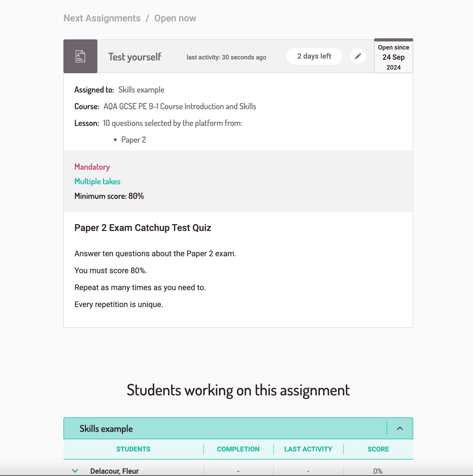The width and height of the screenshot is (473, 476).
Task: Click the pencil edit assignment icon
Action: pos(358,56)
